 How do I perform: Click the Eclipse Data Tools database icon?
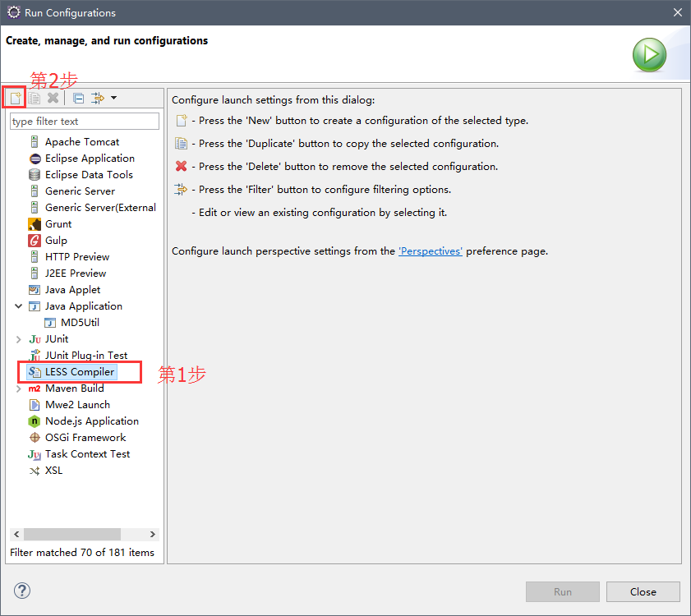pos(35,175)
